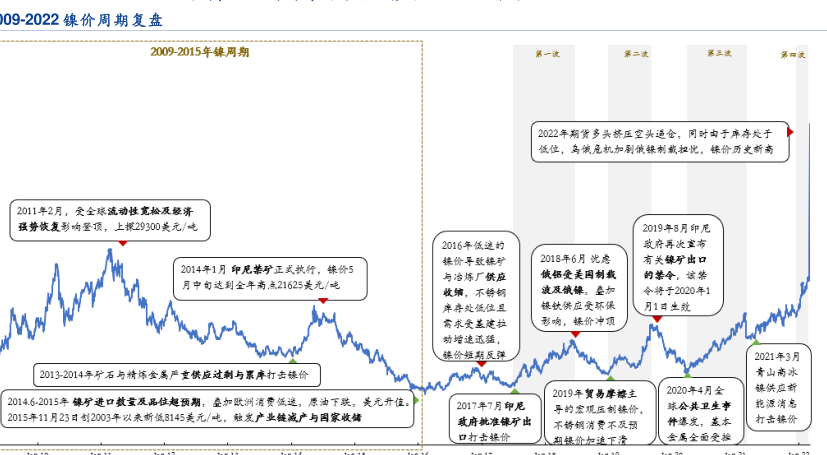
Task: Select the 2014.6-2015年 镍矿进口 annotation box
Action: coord(208,409)
